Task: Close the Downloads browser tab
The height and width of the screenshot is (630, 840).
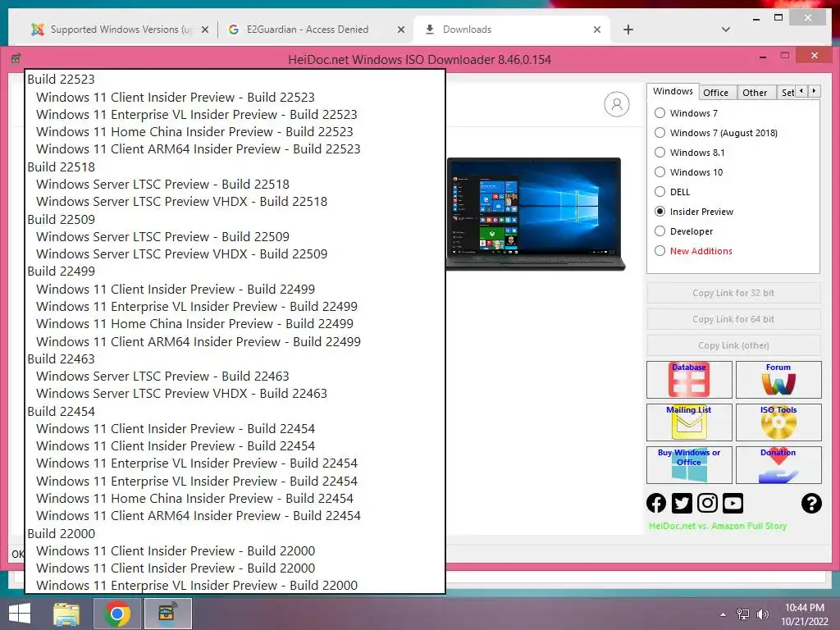Action: (597, 30)
